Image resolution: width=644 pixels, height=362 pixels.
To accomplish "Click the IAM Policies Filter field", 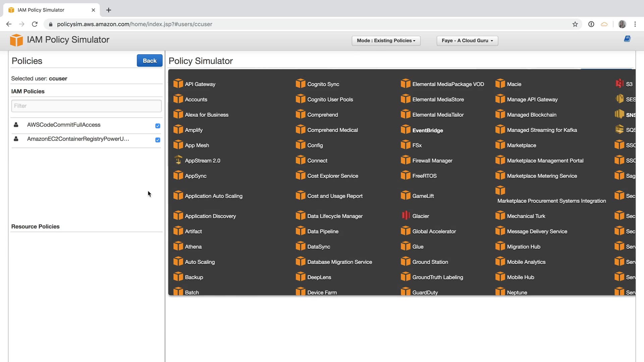I will click(x=86, y=106).
